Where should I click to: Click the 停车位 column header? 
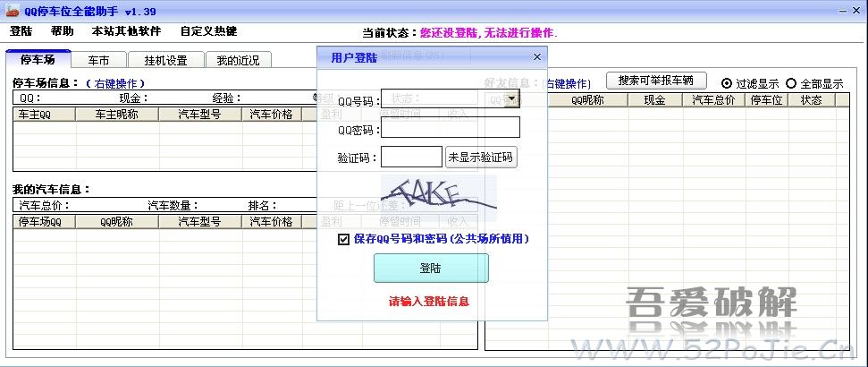coord(767,99)
